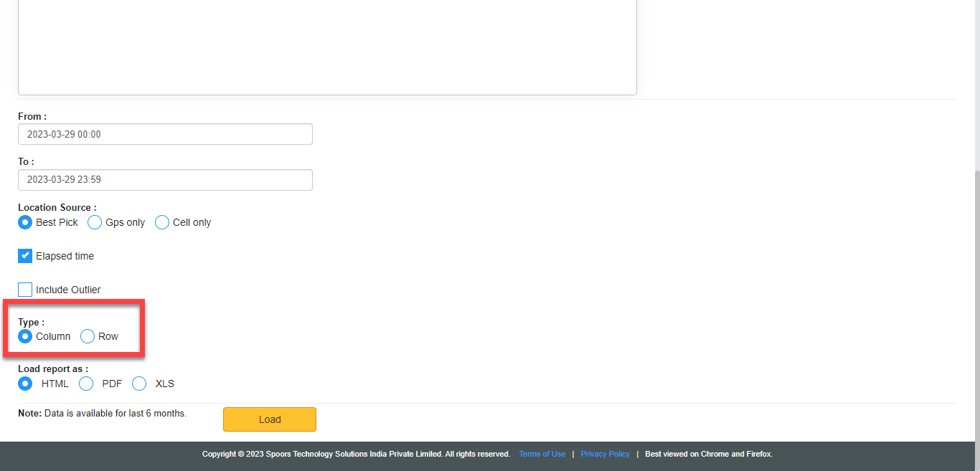This screenshot has height=471, width=980.
Task: Open the Privacy Policy link
Action: coord(605,454)
